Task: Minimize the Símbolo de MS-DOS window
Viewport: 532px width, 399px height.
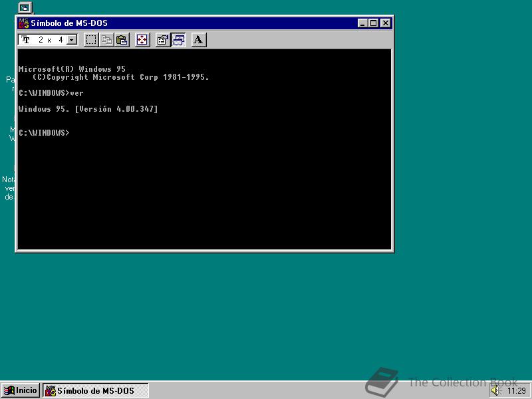Action: [x=362, y=23]
